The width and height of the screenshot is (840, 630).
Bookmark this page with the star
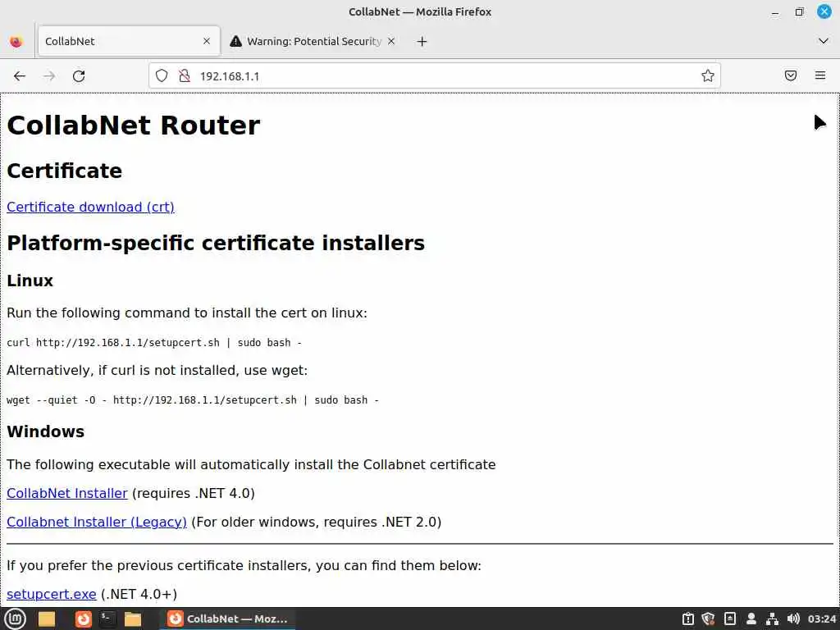coord(708,75)
